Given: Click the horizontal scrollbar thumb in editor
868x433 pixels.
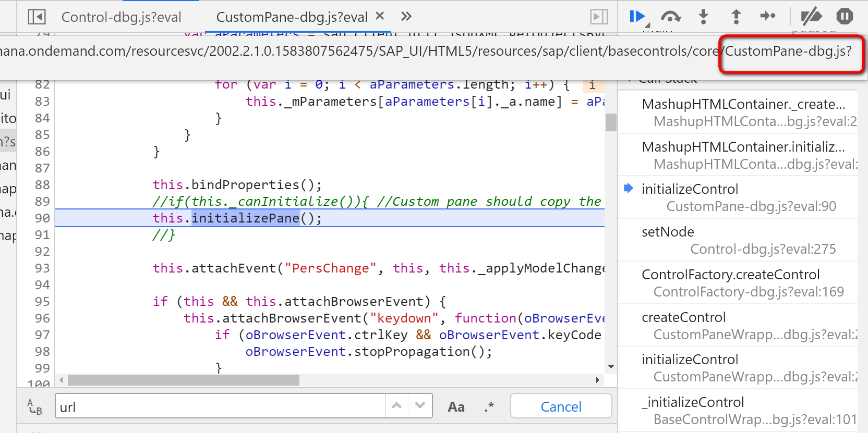Looking at the screenshot, I should tap(184, 380).
